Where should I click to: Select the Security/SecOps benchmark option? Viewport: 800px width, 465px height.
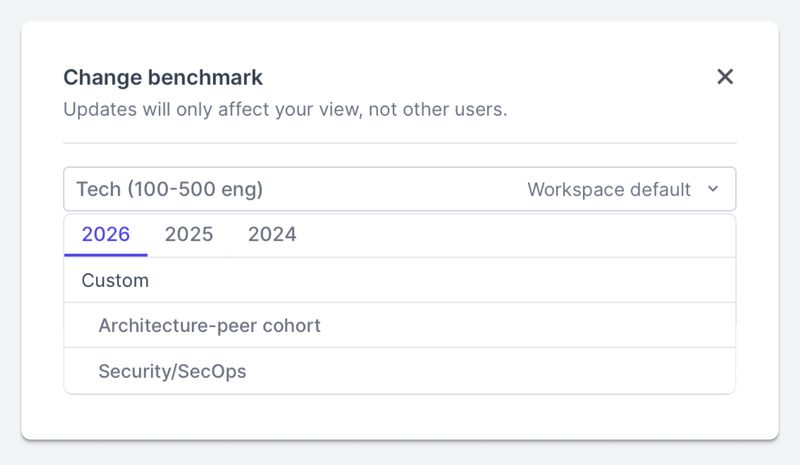point(172,372)
